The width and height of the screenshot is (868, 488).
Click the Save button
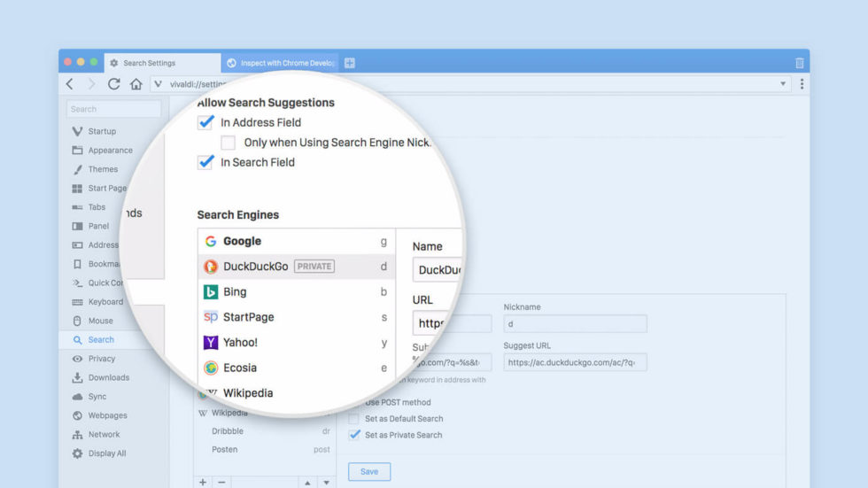[369, 472]
